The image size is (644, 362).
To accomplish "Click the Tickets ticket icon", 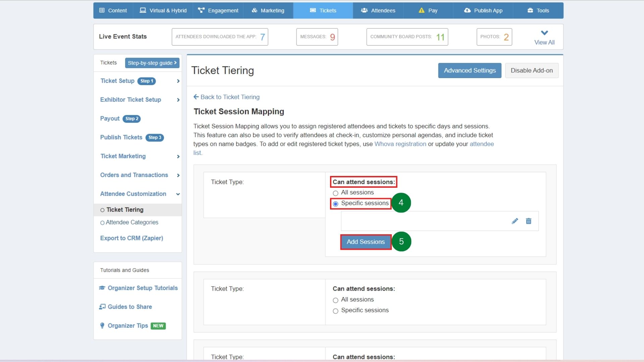I will tap(313, 10).
